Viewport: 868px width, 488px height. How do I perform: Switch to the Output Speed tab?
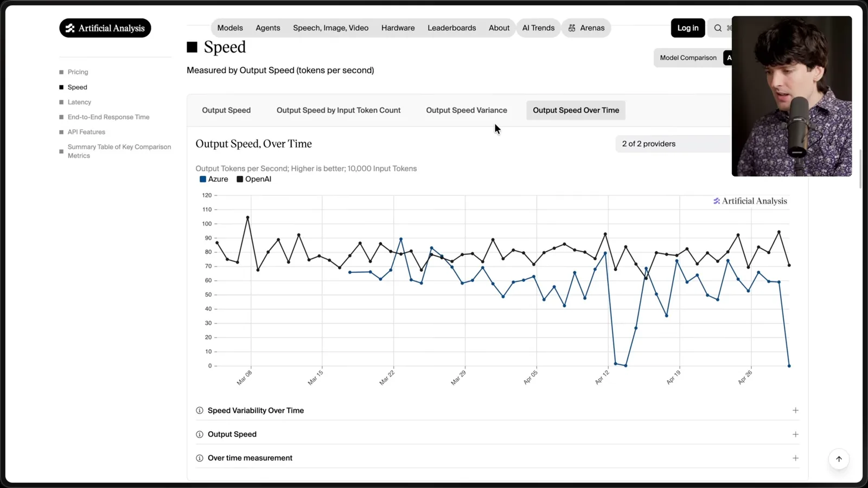(x=226, y=110)
